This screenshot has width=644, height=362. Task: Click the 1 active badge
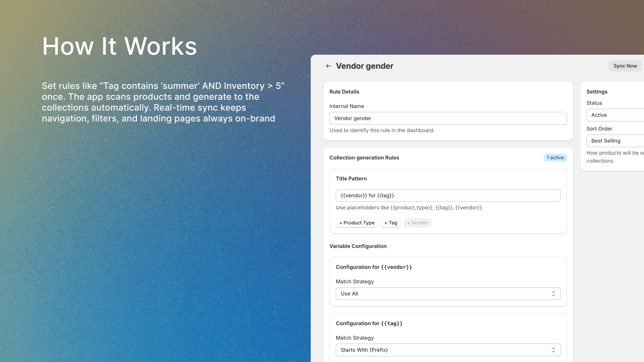pyautogui.click(x=555, y=158)
